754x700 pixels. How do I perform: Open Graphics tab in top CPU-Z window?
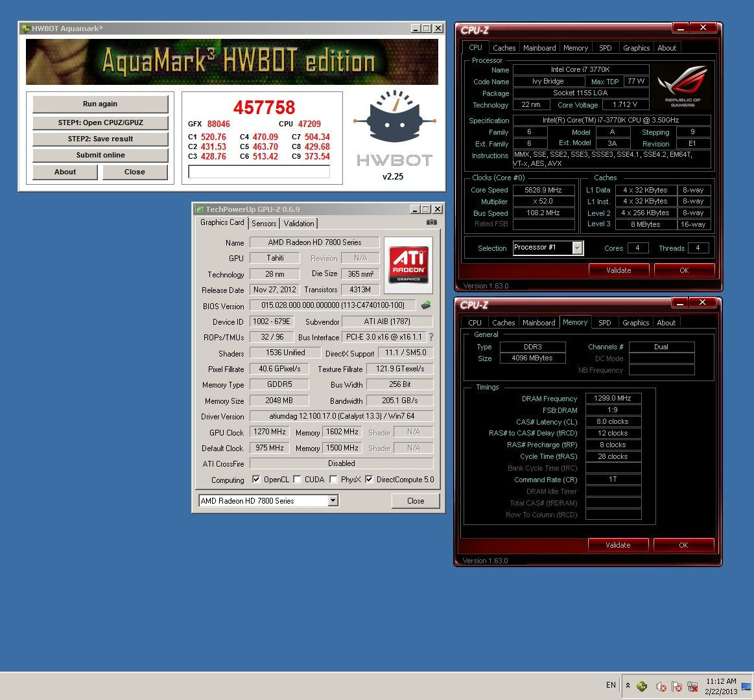click(636, 47)
